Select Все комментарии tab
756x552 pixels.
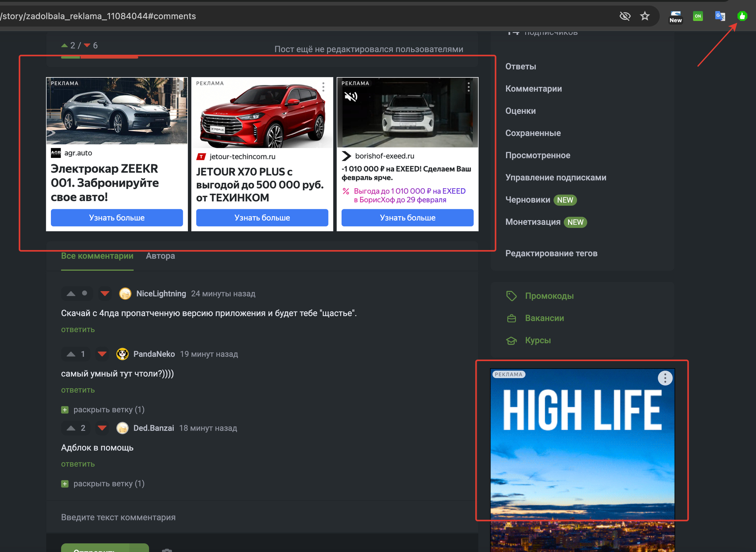tap(97, 256)
